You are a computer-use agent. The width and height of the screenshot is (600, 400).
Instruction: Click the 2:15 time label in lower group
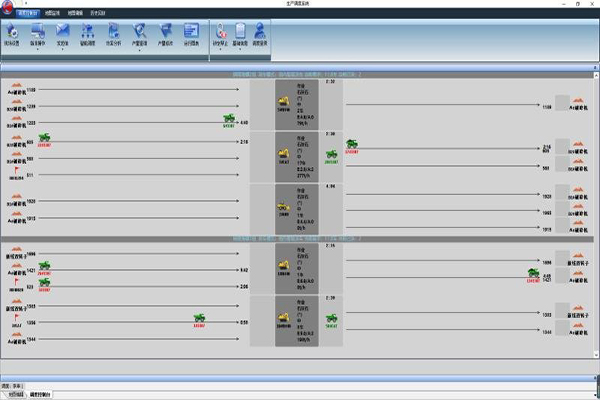click(330, 246)
